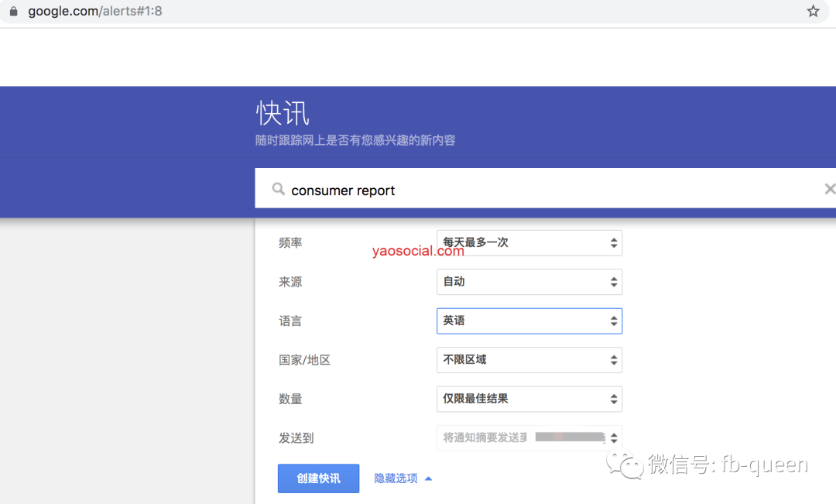Select the currently highlighted 英语 language box
Viewport: 836px width, 504px height.
[529, 321]
